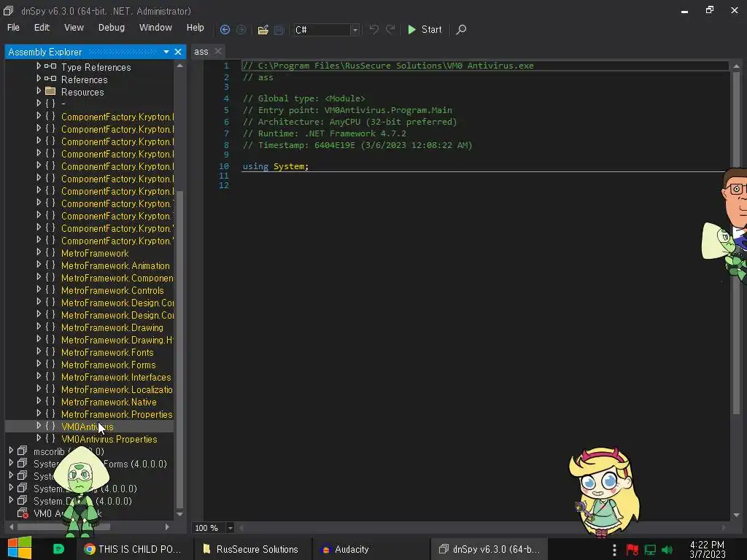Open Assembly Explorer window position dropdown

click(166, 52)
